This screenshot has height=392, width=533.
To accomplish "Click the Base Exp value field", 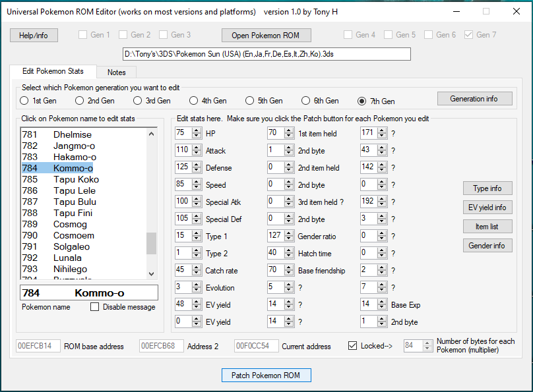I will 368,305.
